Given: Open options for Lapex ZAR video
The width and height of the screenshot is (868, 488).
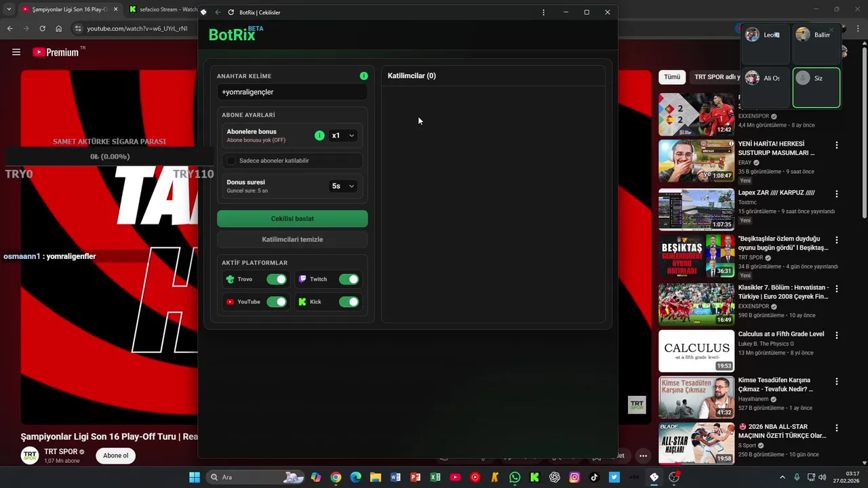Looking at the screenshot, I should pyautogui.click(x=837, y=194).
